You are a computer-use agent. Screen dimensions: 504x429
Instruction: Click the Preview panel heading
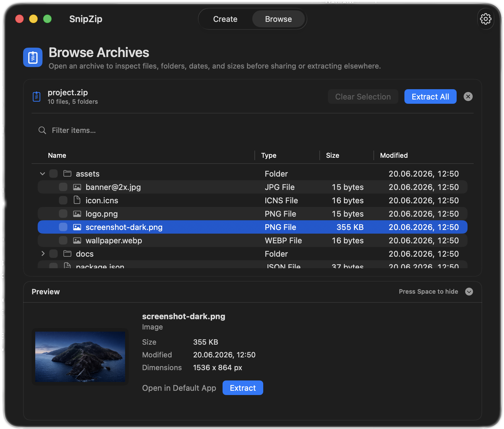(46, 292)
